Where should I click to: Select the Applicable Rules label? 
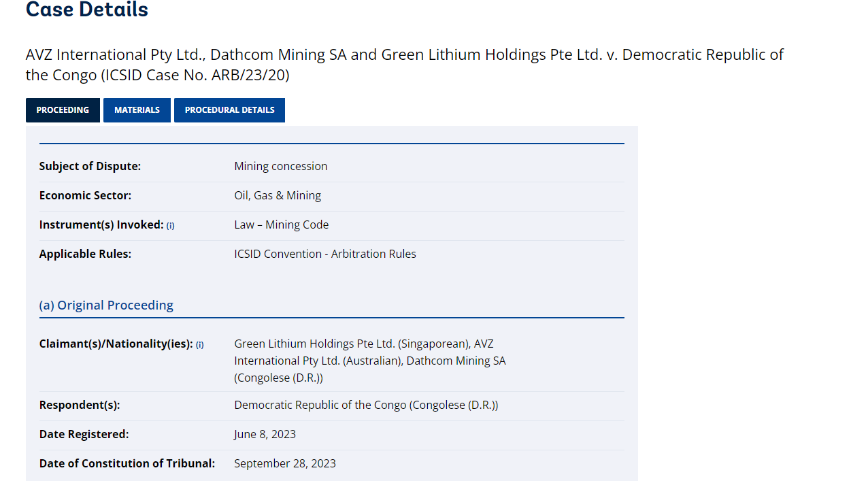click(85, 254)
